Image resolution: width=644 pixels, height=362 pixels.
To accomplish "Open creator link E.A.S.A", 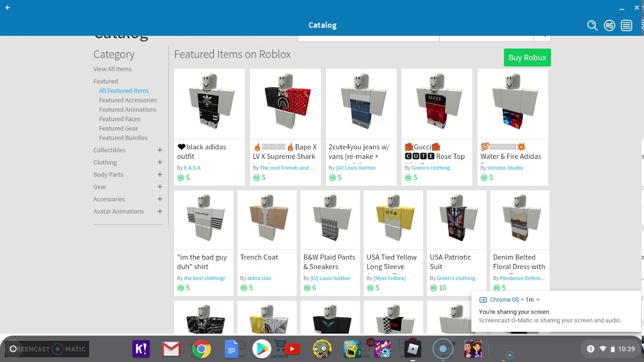I will pos(192,168).
